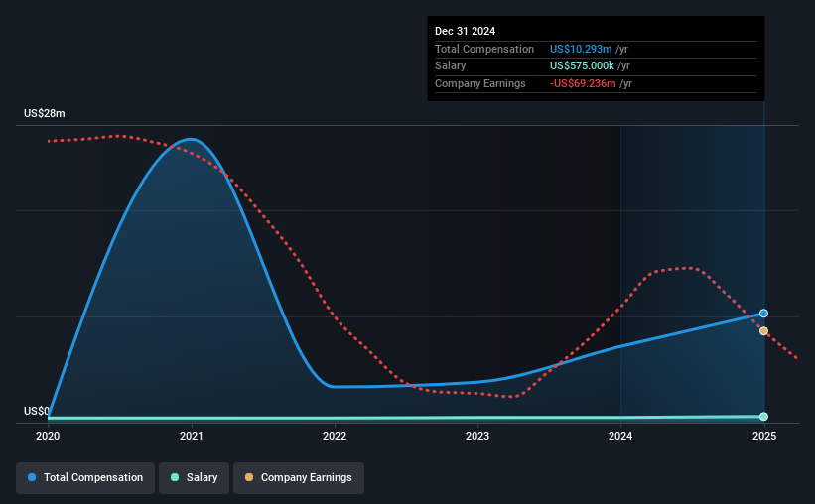Click the teal dot in Salary legend
Viewport: 815px width, 504px height.
pos(175,477)
